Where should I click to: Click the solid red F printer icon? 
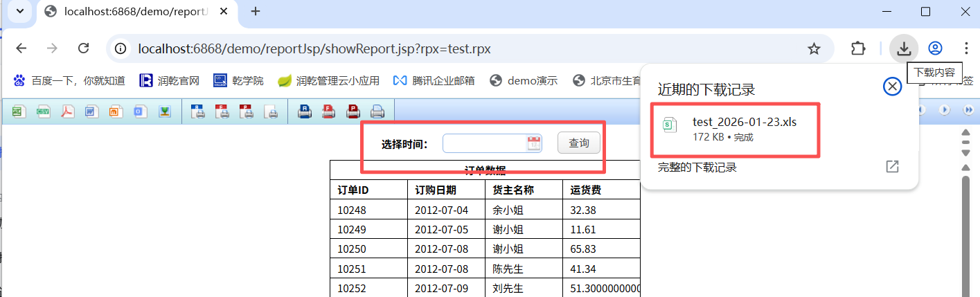tap(329, 111)
